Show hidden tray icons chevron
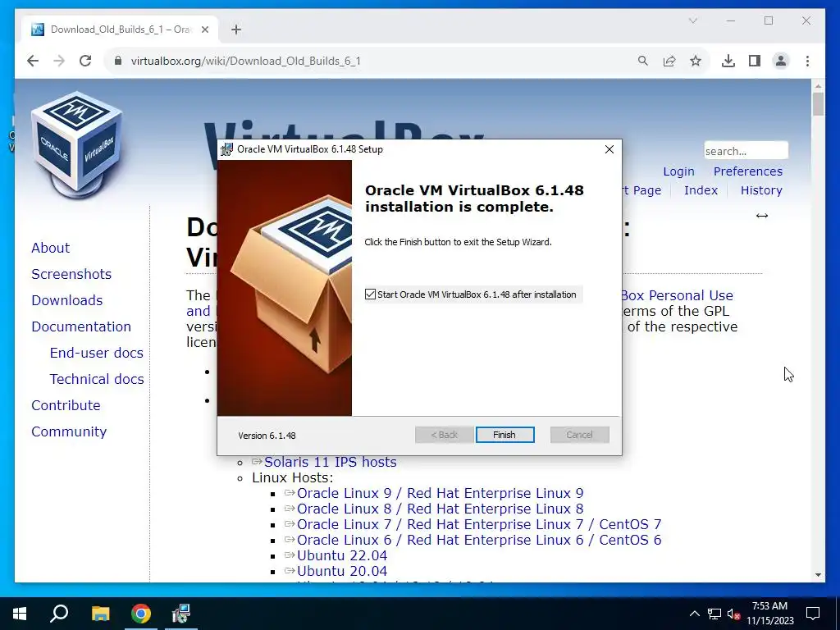Viewport: 840px width, 630px height. pos(694,614)
